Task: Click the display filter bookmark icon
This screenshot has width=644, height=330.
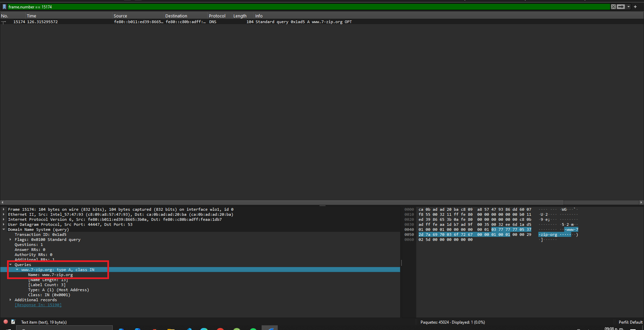Action: click(x=4, y=7)
